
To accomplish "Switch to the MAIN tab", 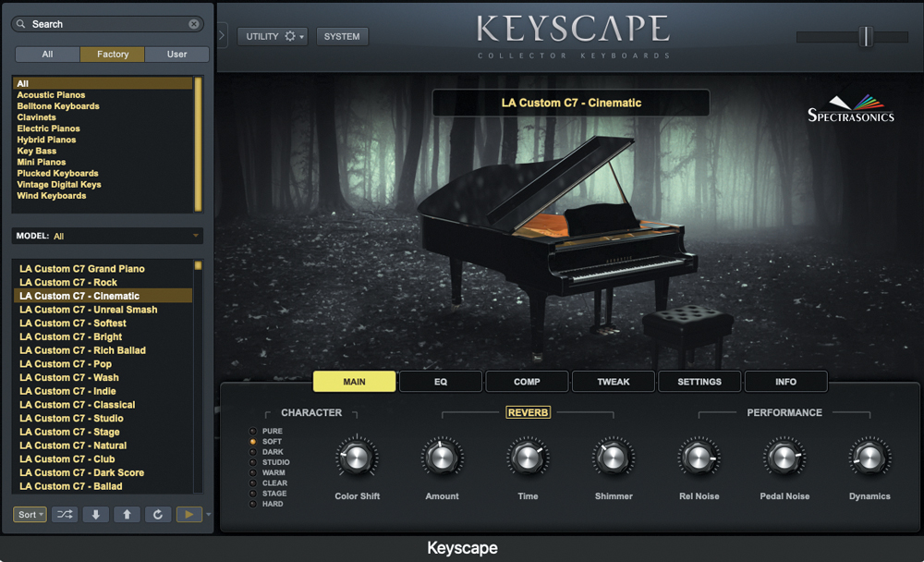I will (354, 382).
